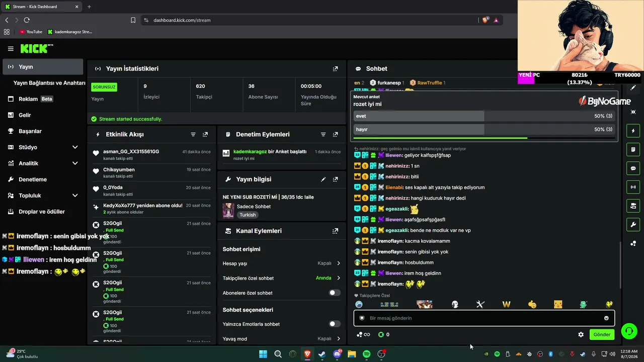Pop out the Kanal Eylemleri panel
The width and height of the screenshot is (644, 362).
click(x=336, y=231)
